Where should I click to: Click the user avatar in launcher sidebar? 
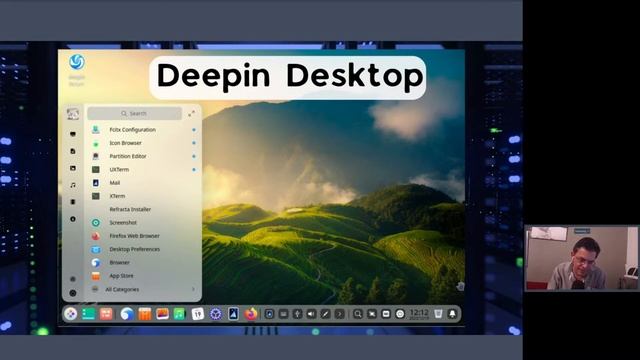(x=73, y=114)
